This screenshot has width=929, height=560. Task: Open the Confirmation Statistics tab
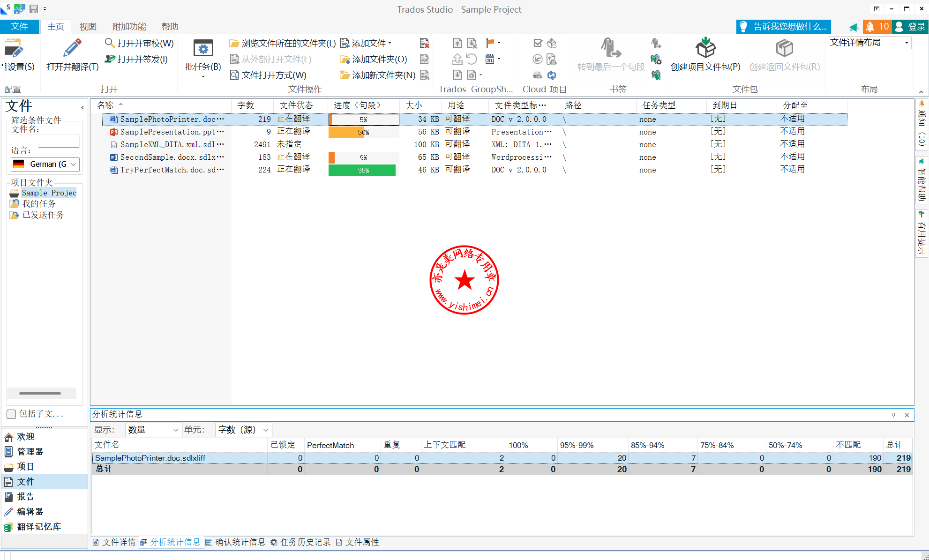coord(235,542)
